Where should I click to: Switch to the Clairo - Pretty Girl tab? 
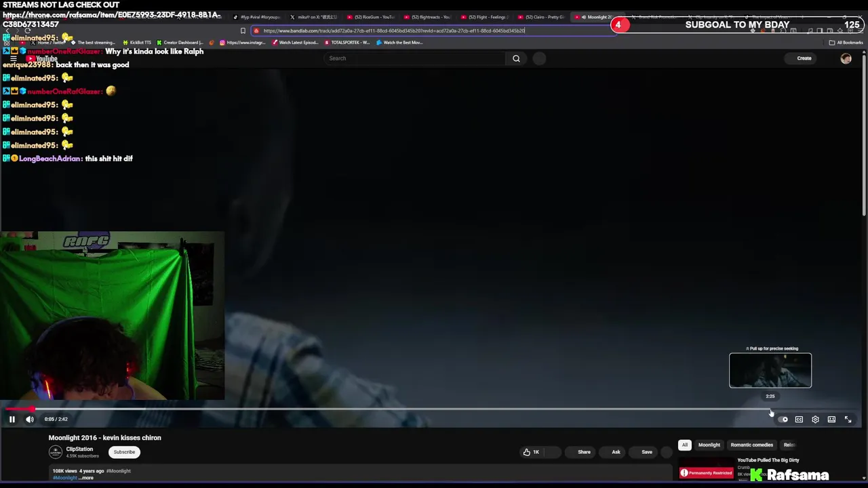tap(541, 17)
